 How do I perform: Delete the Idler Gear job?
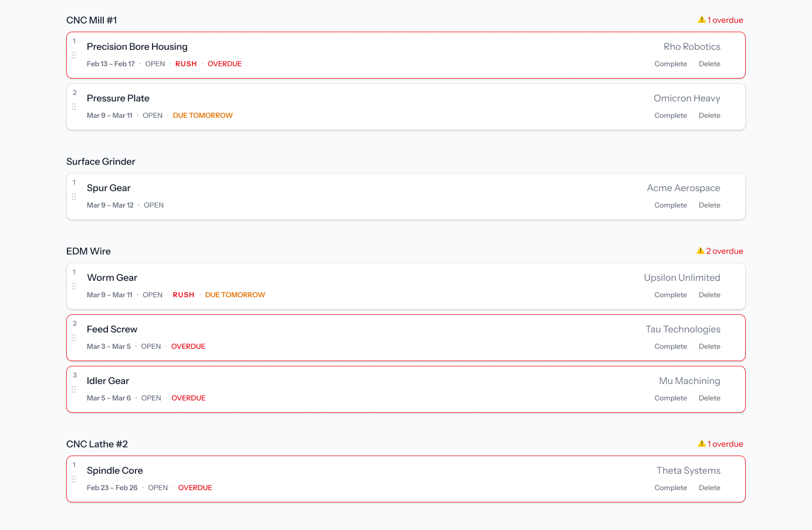point(709,397)
